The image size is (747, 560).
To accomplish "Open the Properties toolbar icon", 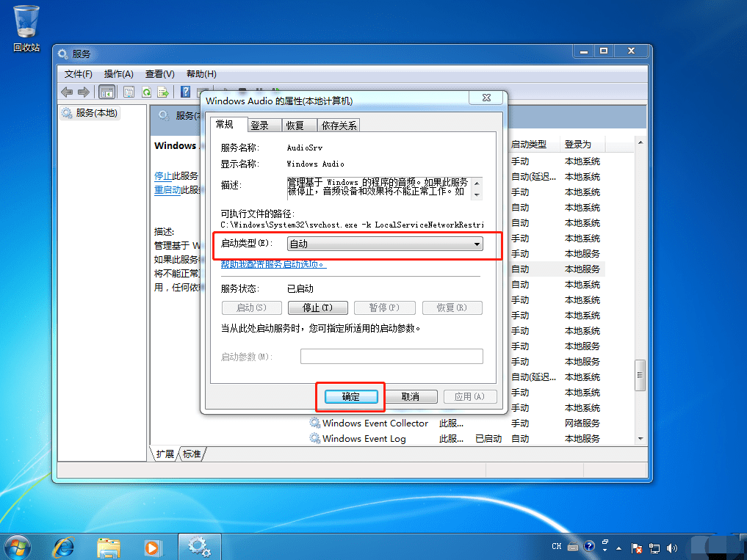I will pos(129,92).
